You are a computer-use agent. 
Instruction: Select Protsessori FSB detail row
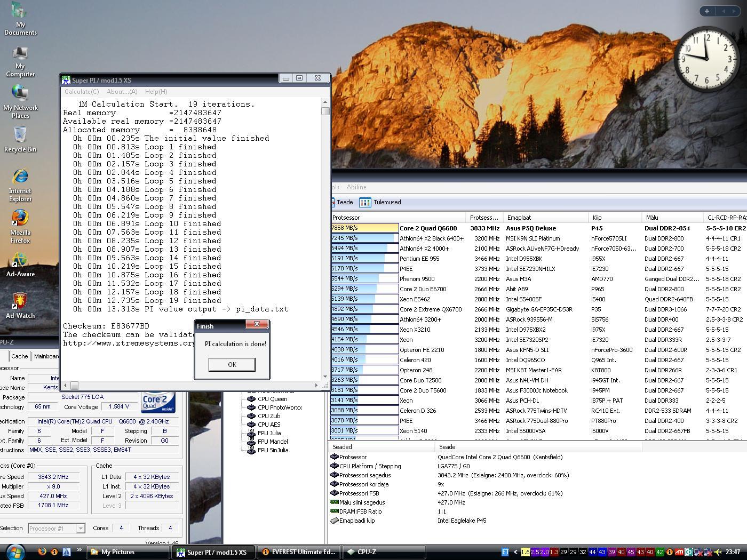[x=447, y=493]
